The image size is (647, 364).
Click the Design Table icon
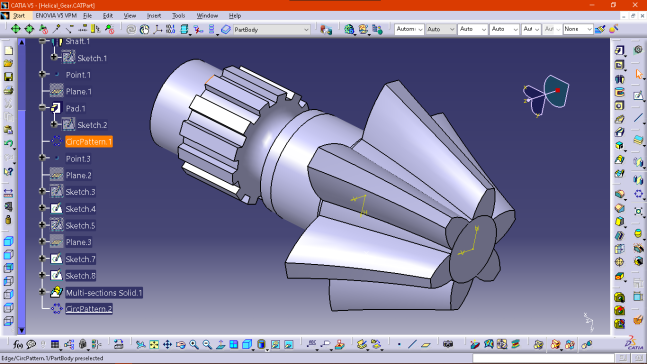pos(55,344)
